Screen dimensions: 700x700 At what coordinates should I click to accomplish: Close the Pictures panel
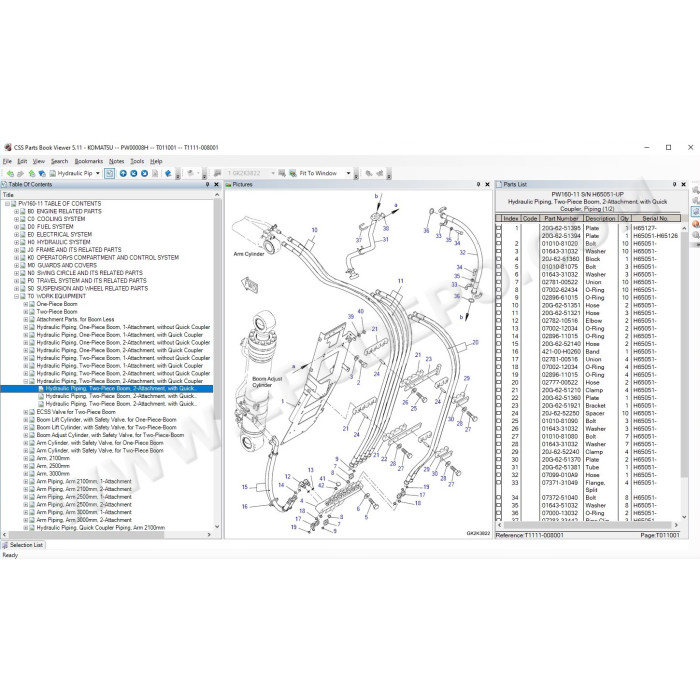point(487,184)
